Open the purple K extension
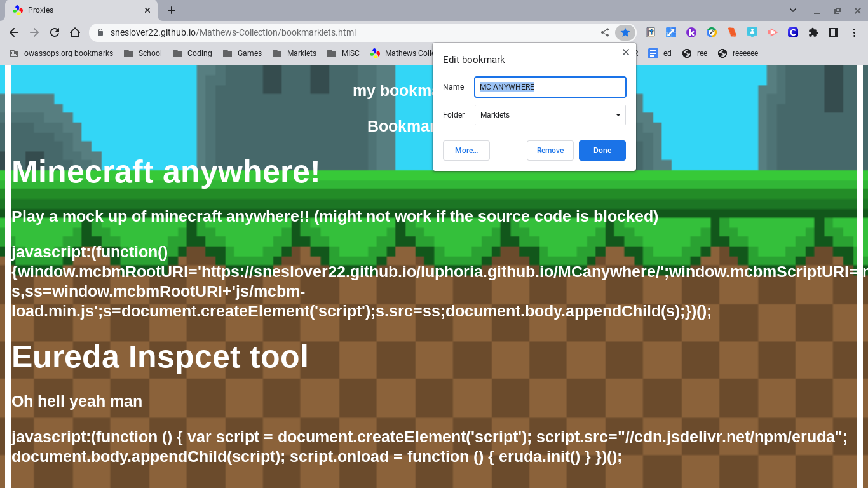868x488 pixels. click(x=691, y=32)
